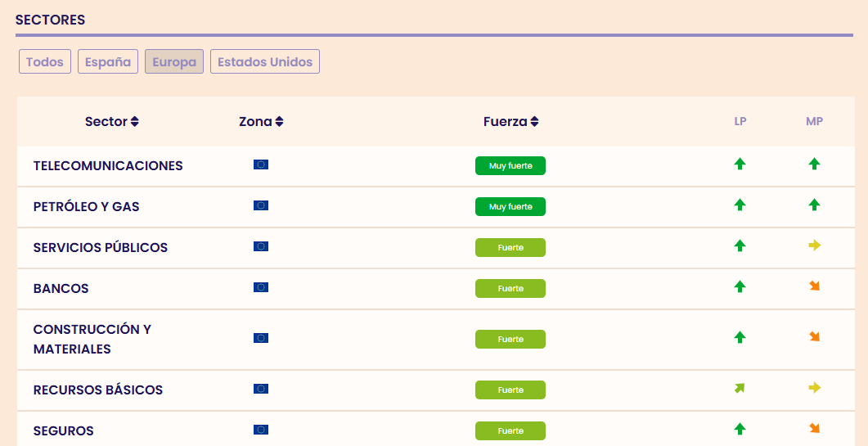Click the orange MP arrow for Bancos

click(x=814, y=286)
